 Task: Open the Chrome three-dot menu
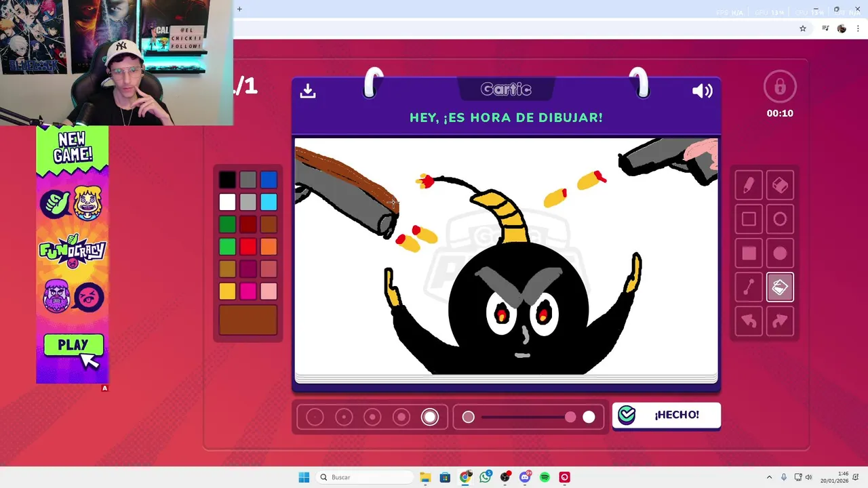(x=858, y=28)
